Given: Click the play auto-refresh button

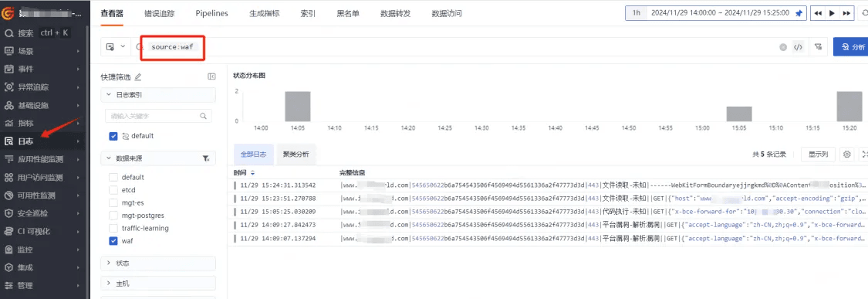Looking at the screenshot, I should [x=832, y=13].
